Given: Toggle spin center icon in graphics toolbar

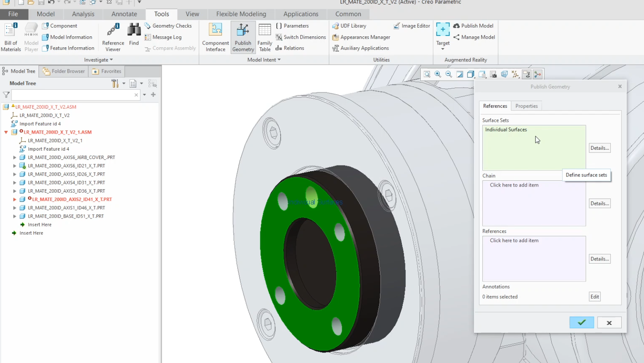Looking at the screenshot, I should click(538, 74).
